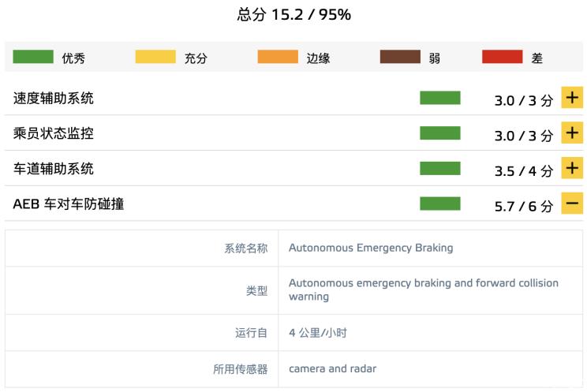The width and height of the screenshot is (587, 392).
Task: Select the 速度辅助系统 row label
Action: [54, 99]
